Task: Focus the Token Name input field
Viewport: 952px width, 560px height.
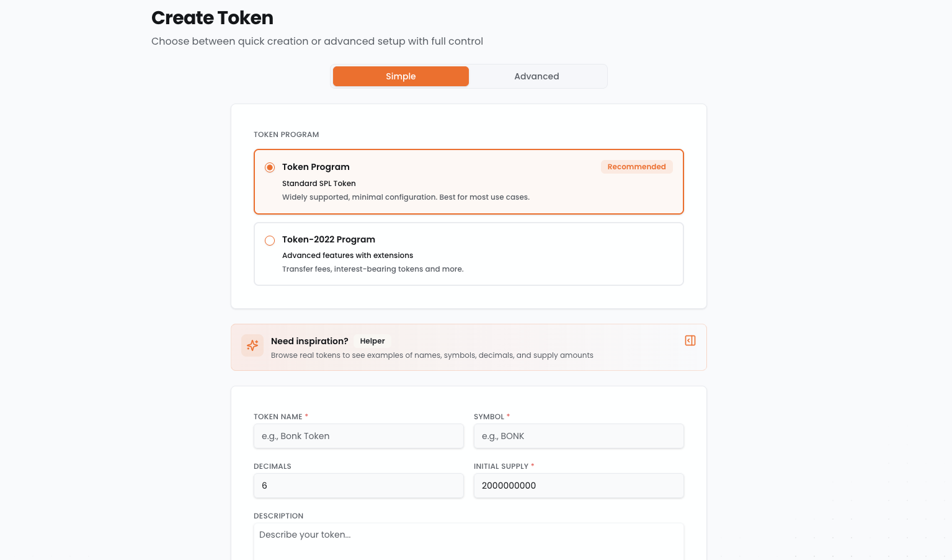Action: click(358, 436)
